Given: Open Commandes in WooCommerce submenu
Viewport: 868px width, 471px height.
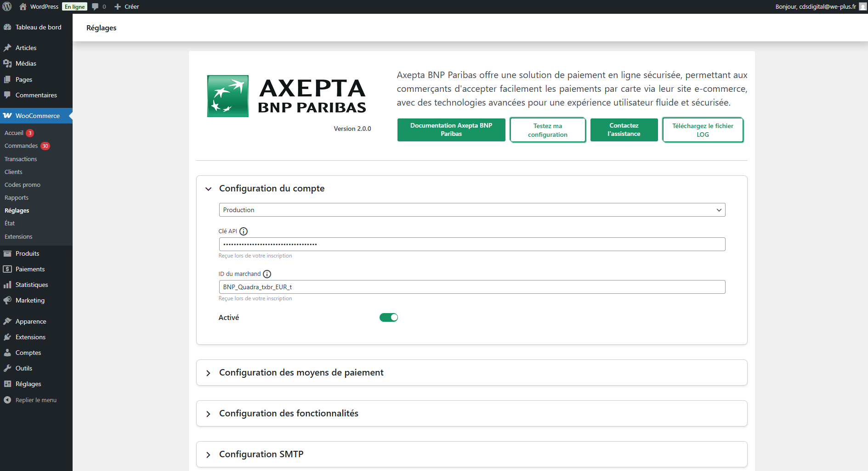Looking at the screenshot, I should coord(21,146).
